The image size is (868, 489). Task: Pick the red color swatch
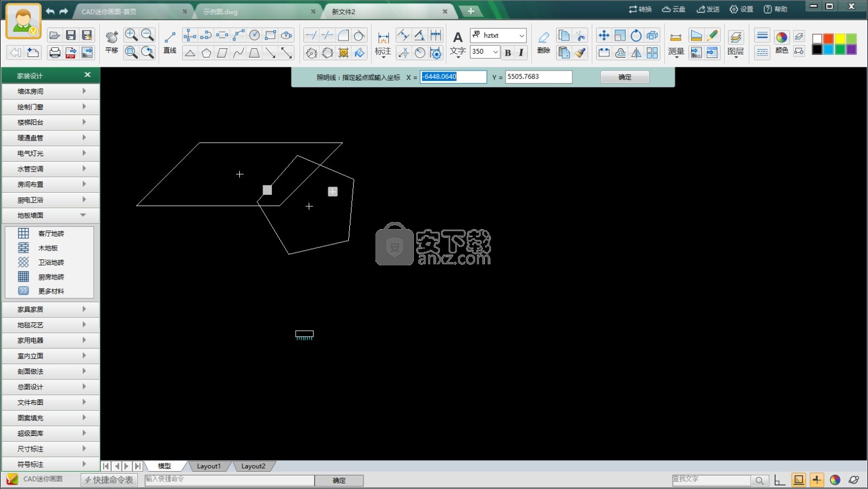point(828,39)
